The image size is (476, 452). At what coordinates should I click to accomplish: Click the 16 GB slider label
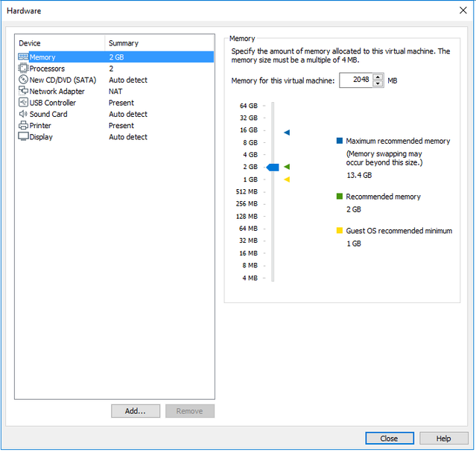pos(249,130)
